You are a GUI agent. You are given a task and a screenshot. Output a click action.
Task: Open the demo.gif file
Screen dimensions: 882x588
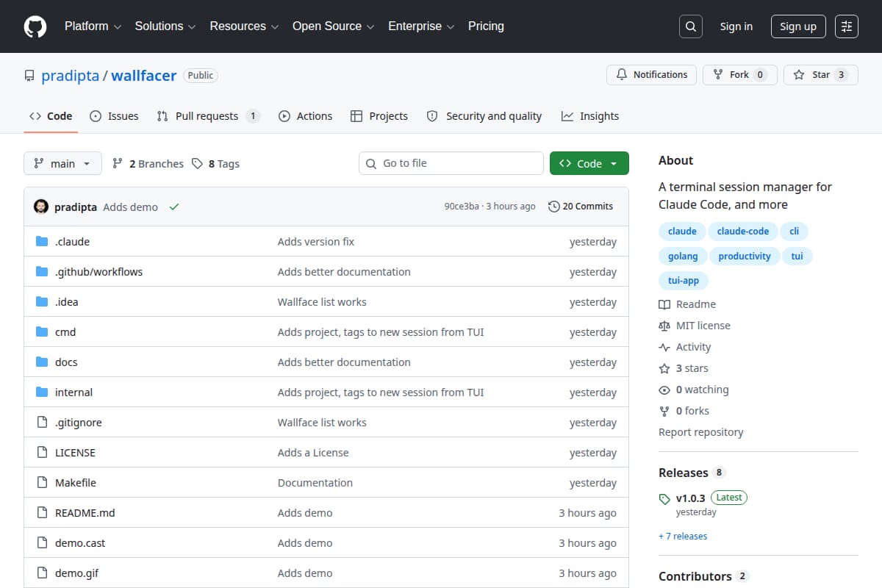click(76, 573)
